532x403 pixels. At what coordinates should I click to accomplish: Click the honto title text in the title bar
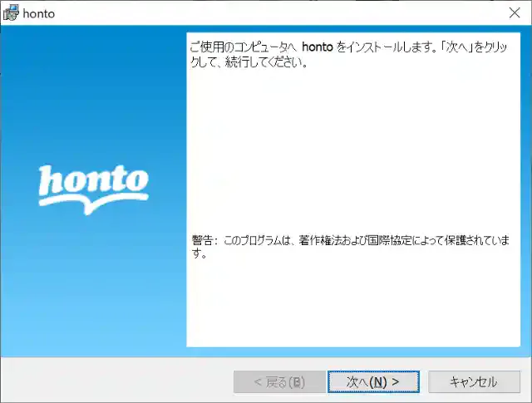tap(39, 13)
